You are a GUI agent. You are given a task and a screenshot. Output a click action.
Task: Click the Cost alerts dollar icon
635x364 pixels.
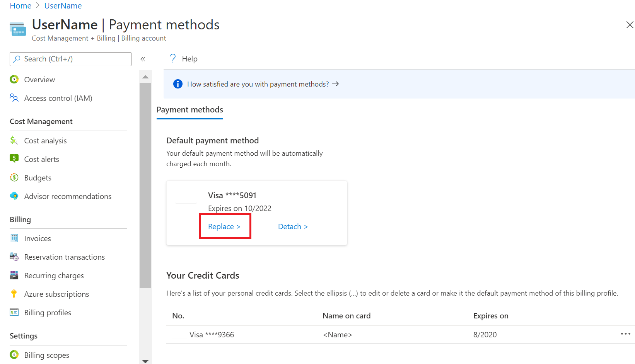click(x=14, y=159)
